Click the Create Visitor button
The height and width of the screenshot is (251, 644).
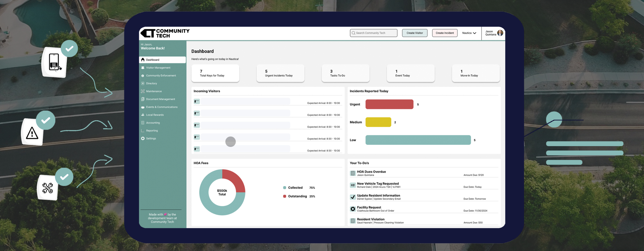(415, 33)
